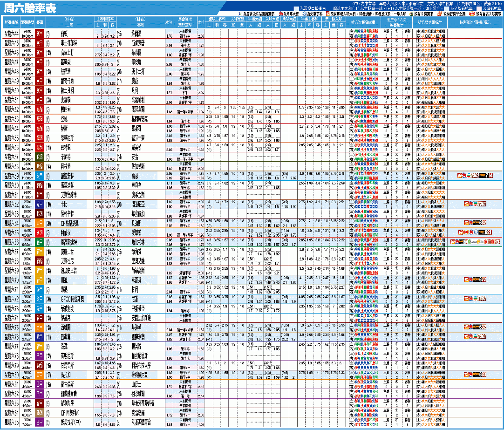Click the match number 星期六82
The image size is (504, 430).
(12, 394)
